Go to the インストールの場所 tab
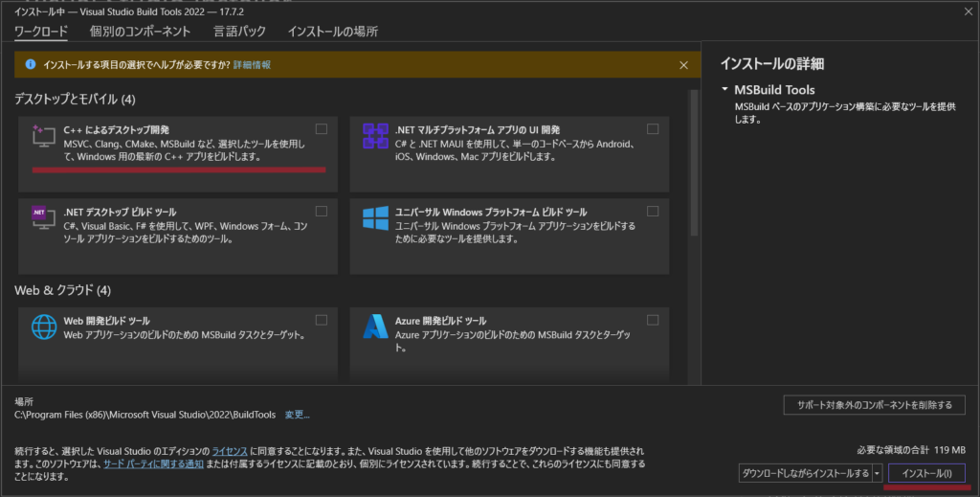This screenshot has height=497, width=980. [332, 32]
